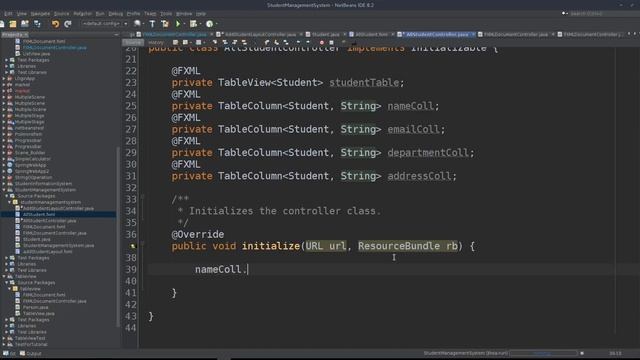Select AllStudent.fxml in the Projects tree
640x360 pixels.
[x=39, y=214]
